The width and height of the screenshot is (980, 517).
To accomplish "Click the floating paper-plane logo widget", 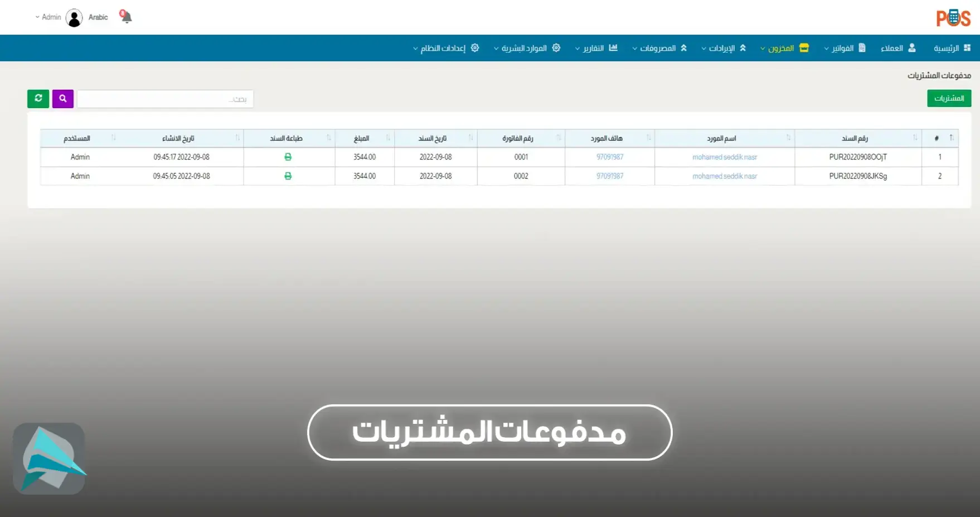I will (x=49, y=458).
